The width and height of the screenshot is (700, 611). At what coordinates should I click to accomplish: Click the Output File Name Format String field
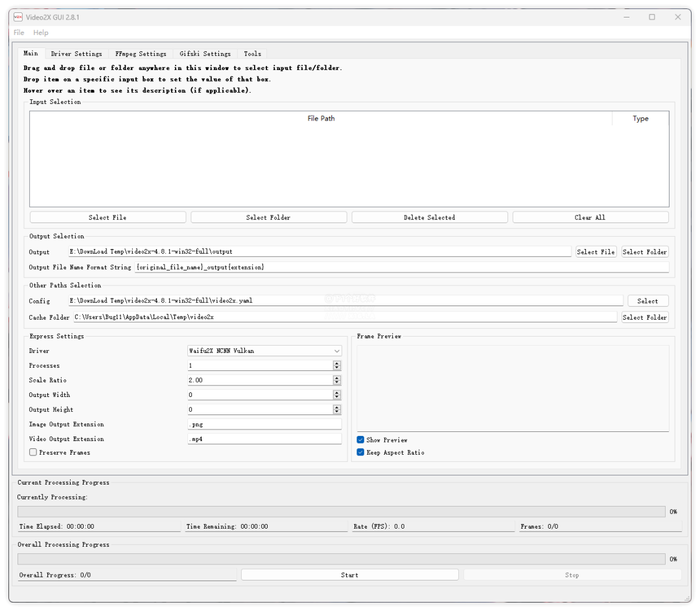point(401,267)
